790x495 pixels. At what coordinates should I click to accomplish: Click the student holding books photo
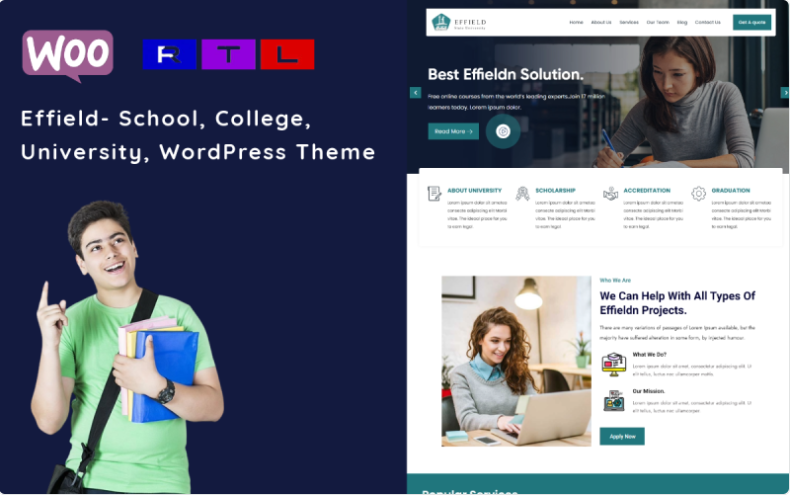pyautogui.click(x=126, y=348)
